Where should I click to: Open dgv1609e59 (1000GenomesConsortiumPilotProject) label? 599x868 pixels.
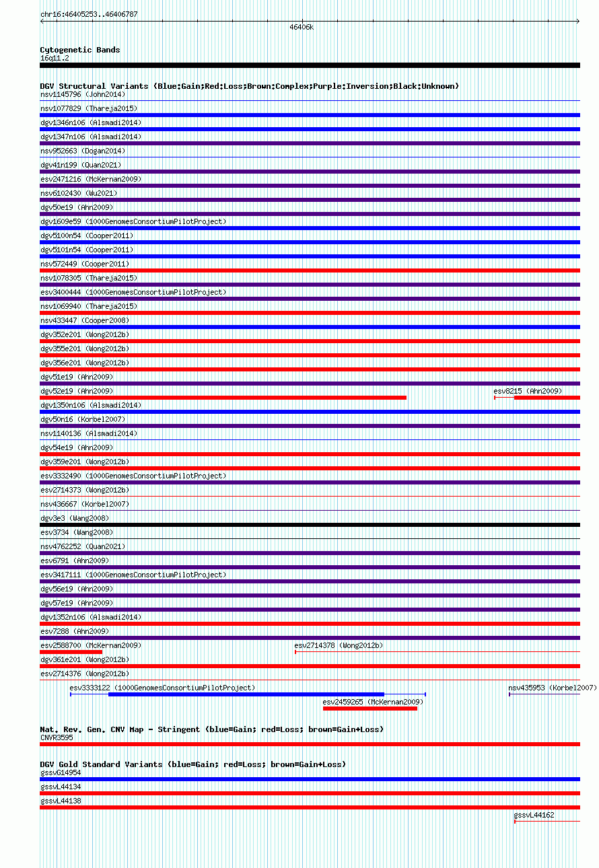133,221
